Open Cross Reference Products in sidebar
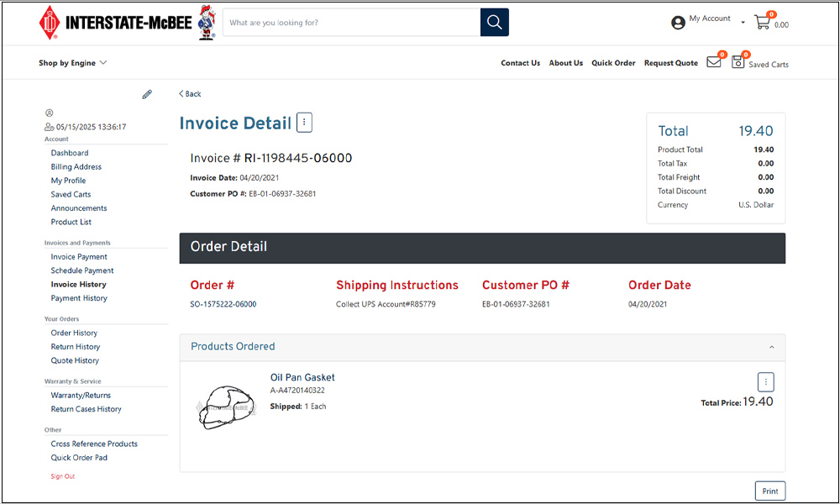This screenshot has height=504, width=840. point(94,444)
